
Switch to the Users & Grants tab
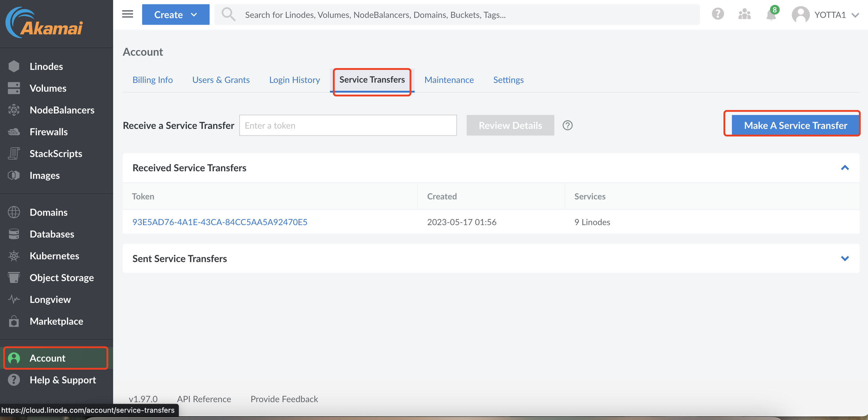[221, 80]
